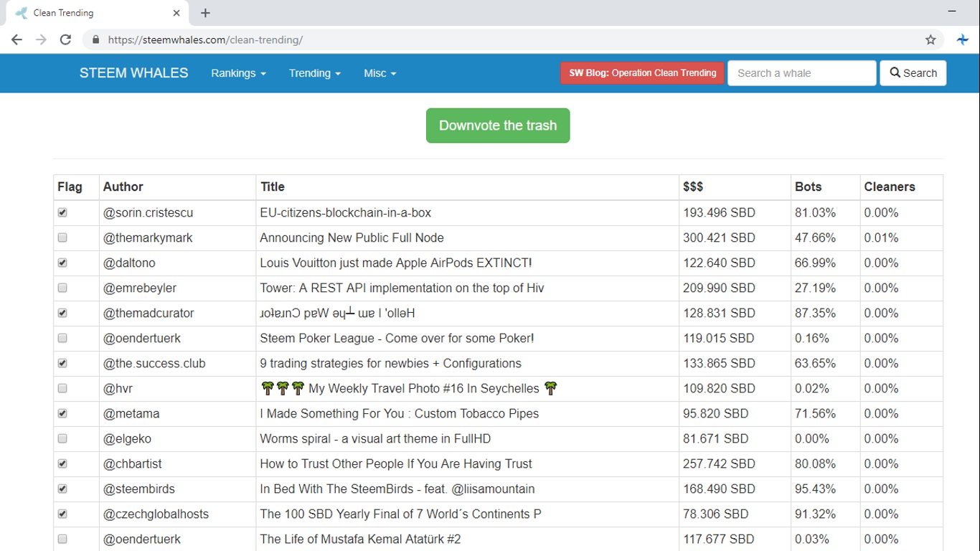Click author @themadcurator
The width and height of the screenshot is (980, 551).
149,313
